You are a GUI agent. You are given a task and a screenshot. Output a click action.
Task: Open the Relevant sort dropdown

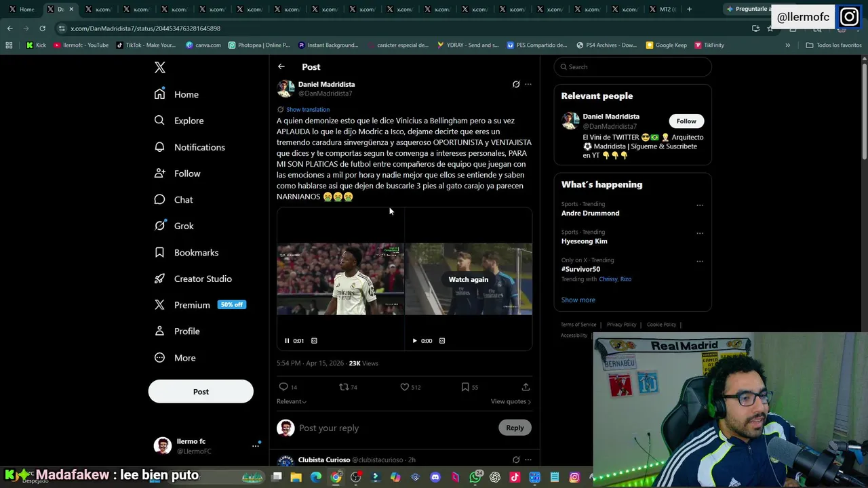[292, 401]
